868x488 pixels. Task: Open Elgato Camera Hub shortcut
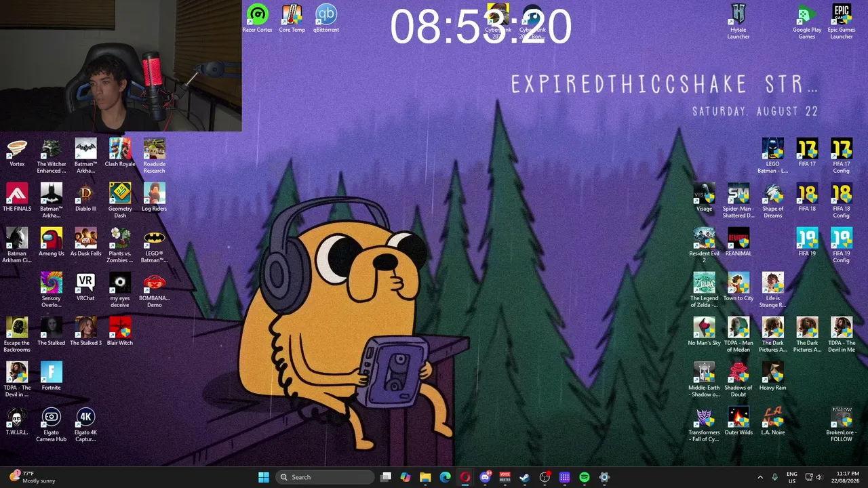(52, 424)
